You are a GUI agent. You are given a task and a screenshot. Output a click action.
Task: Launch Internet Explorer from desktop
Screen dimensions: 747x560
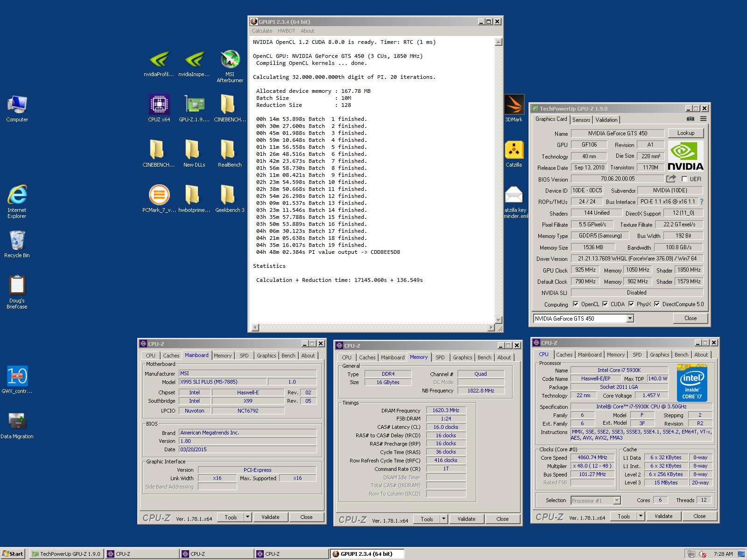[x=17, y=202]
